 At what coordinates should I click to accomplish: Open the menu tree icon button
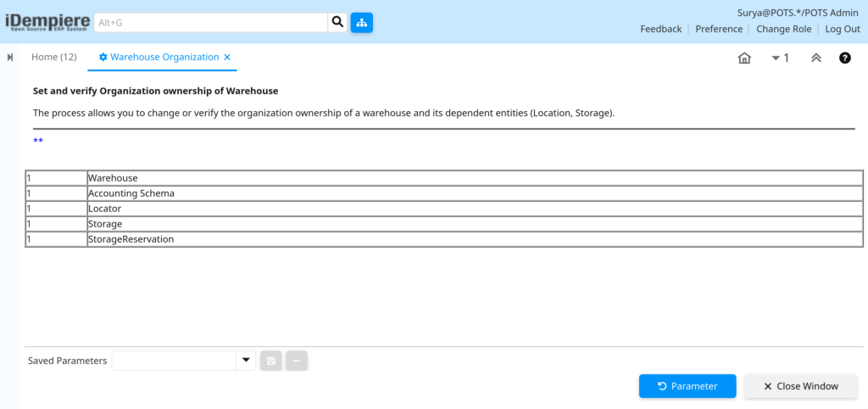[361, 23]
